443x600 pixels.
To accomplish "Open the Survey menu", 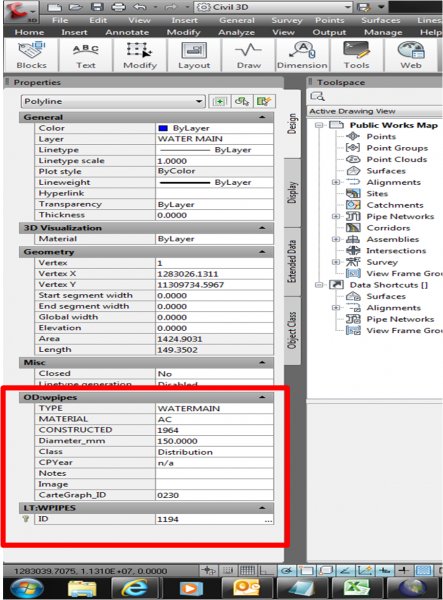I will [x=287, y=21].
